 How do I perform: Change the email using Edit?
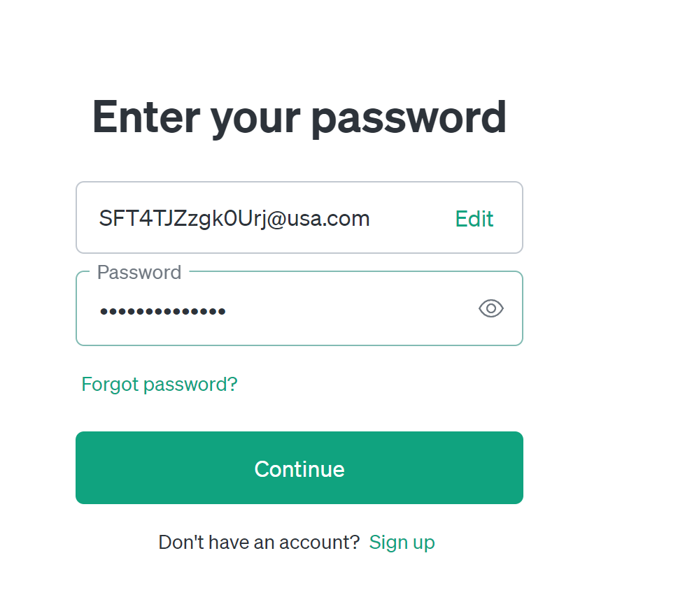[x=474, y=219]
